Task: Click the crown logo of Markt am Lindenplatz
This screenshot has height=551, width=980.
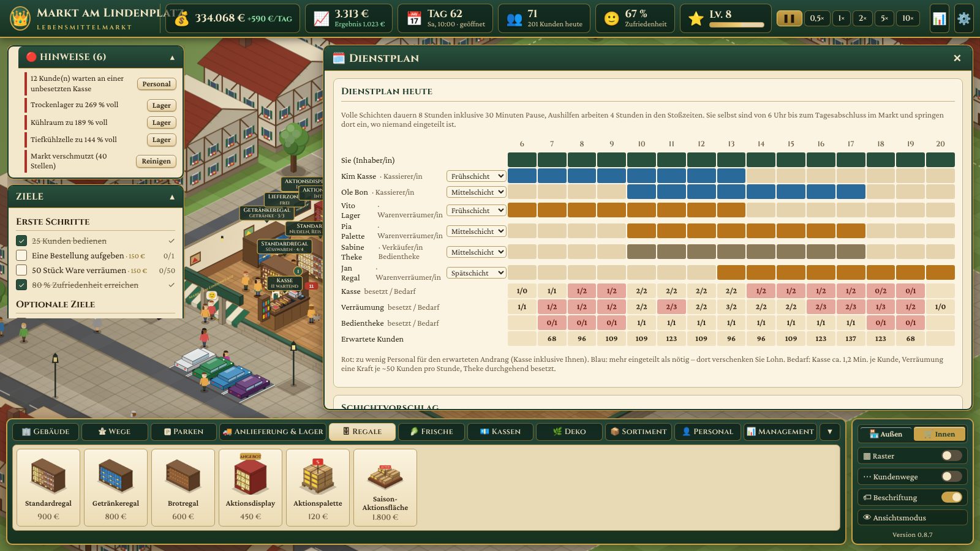Action: [20, 18]
